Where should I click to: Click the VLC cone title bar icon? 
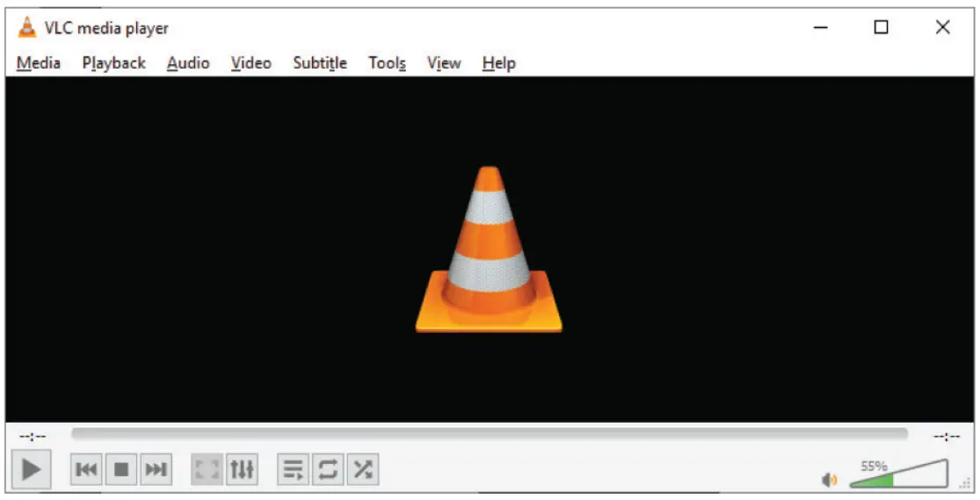click(27, 27)
